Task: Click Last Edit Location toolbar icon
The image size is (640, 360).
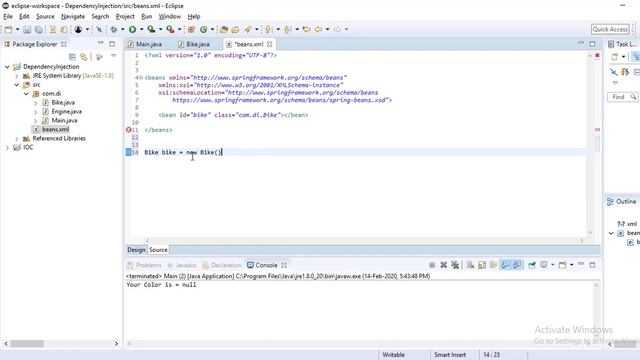Action: pyautogui.click(x=307, y=29)
